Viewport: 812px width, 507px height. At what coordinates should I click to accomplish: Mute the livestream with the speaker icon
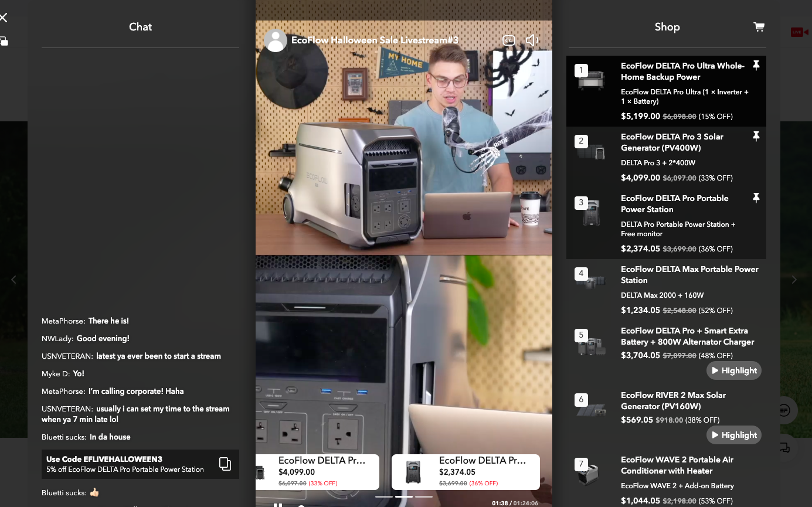[532, 40]
